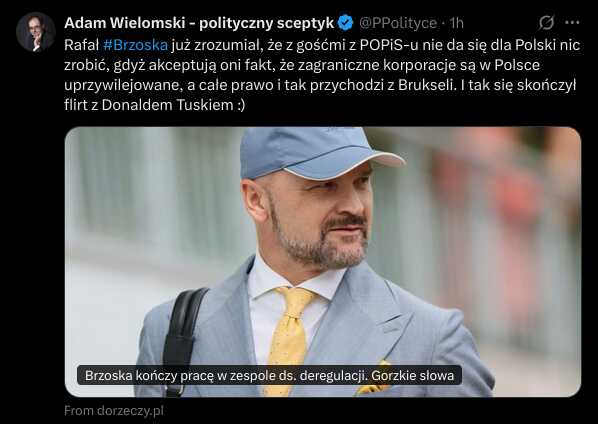Click the blue baseball cap in the photo
Screen dimensions: 598x424
(x=319, y=153)
